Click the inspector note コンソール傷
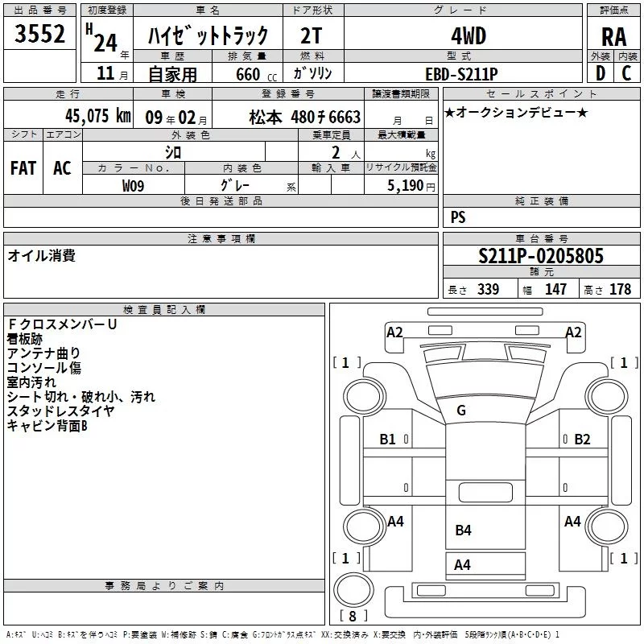This screenshot has width=644, height=644. 44,368
